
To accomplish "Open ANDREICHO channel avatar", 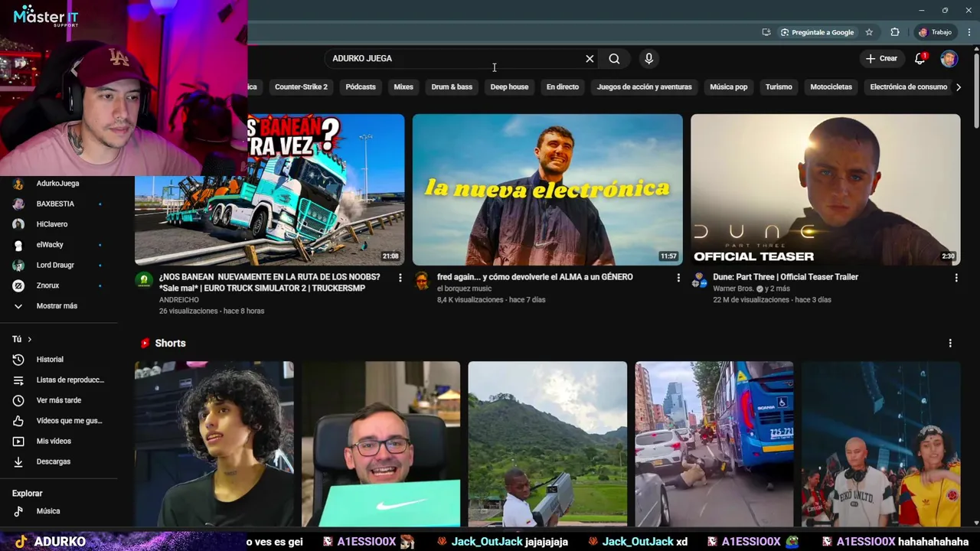I will (x=143, y=280).
